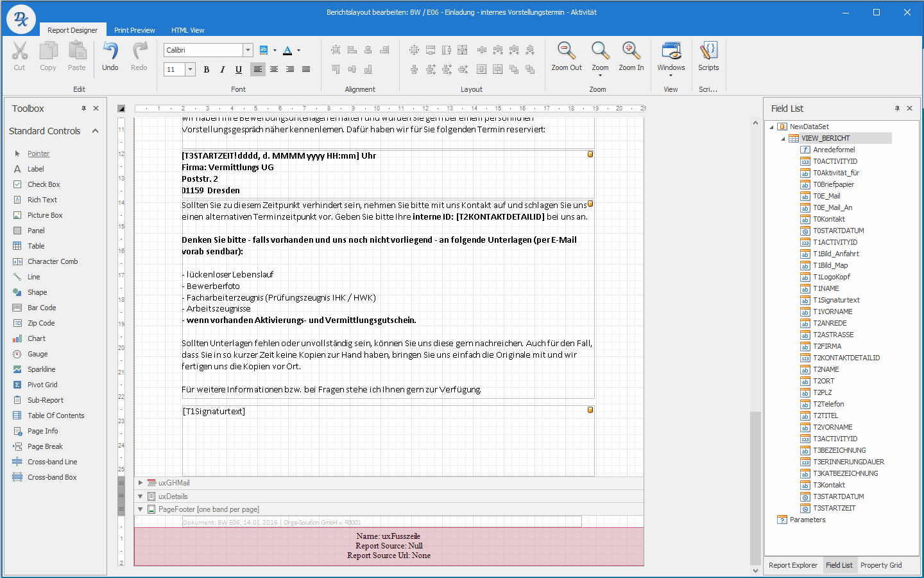Close the Toolbox panel

(x=96, y=109)
